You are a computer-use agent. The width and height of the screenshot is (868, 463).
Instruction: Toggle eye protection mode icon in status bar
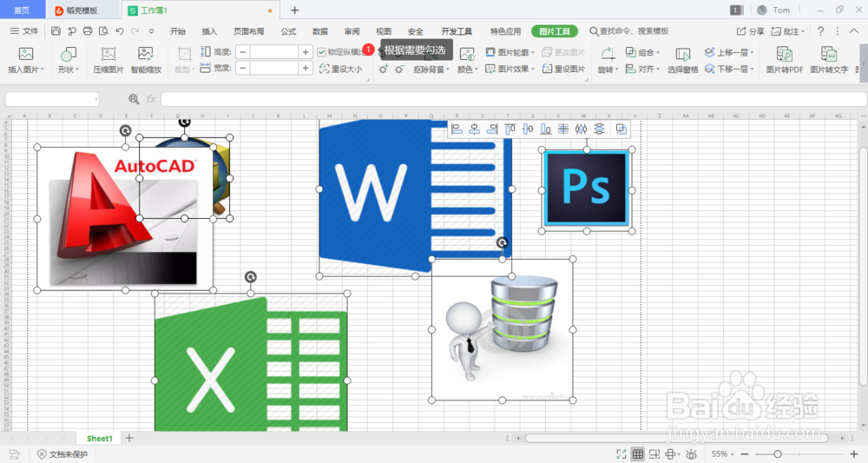click(692, 454)
